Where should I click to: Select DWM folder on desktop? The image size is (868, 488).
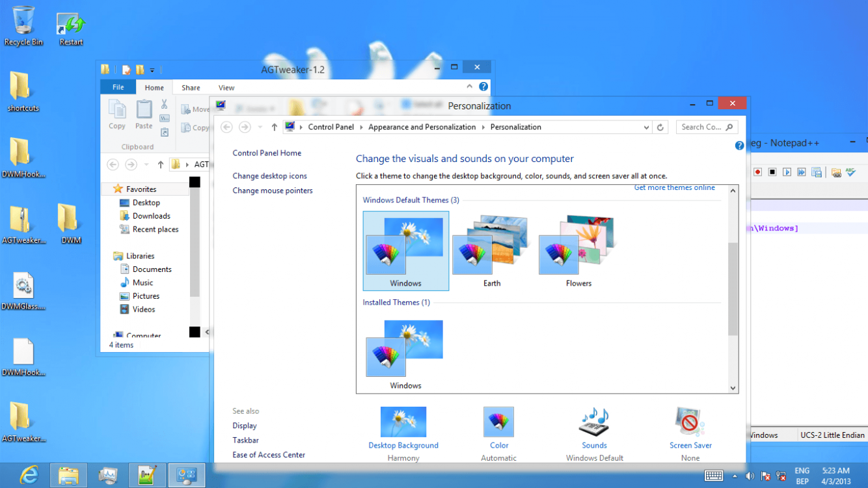pyautogui.click(x=71, y=224)
